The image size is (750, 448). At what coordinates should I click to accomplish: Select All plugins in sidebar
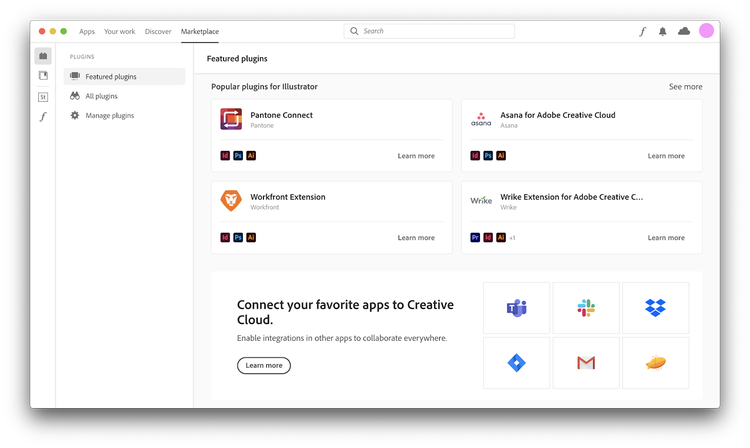coord(101,96)
